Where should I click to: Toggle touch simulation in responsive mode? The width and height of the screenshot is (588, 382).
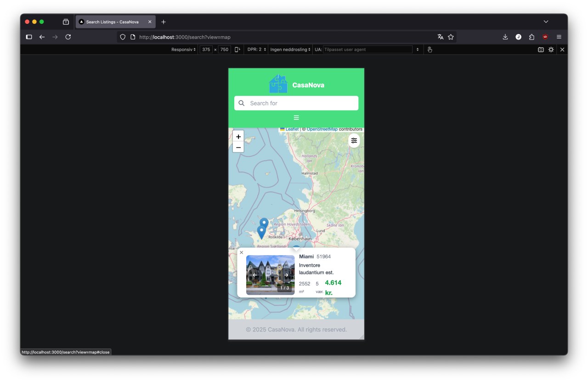[x=430, y=50]
